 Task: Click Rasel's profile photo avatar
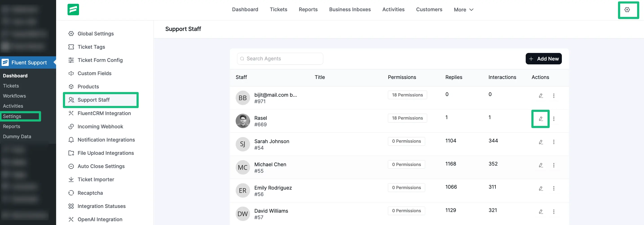point(242,121)
